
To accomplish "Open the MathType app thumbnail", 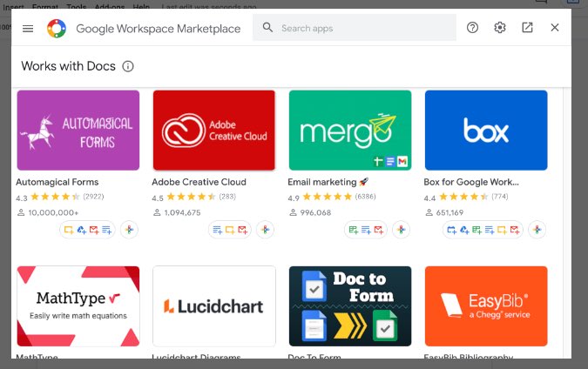I will [78, 306].
